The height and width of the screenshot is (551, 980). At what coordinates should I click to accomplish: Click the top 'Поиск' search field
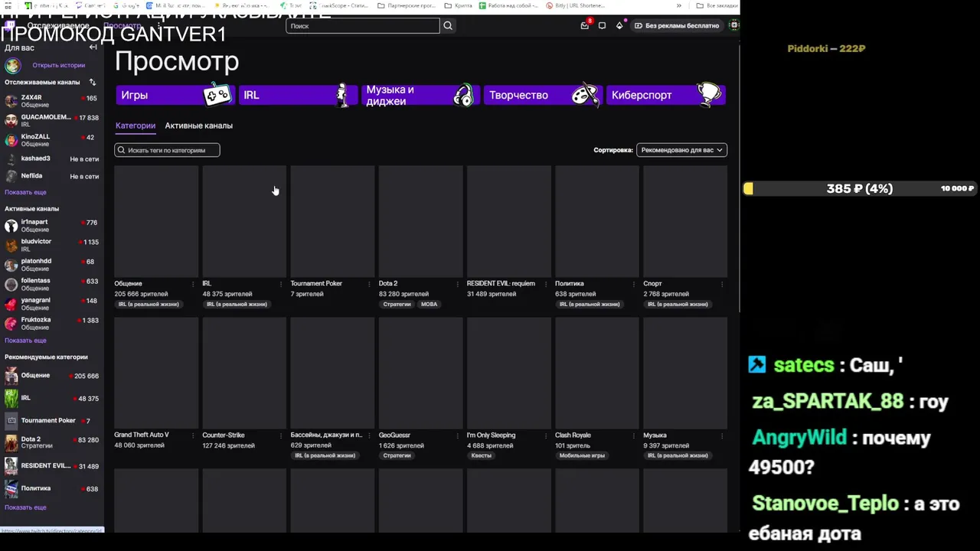[363, 25]
